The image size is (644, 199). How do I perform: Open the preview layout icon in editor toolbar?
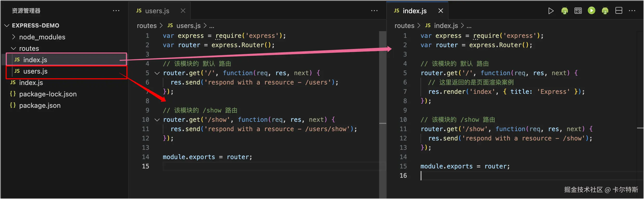point(578,11)
